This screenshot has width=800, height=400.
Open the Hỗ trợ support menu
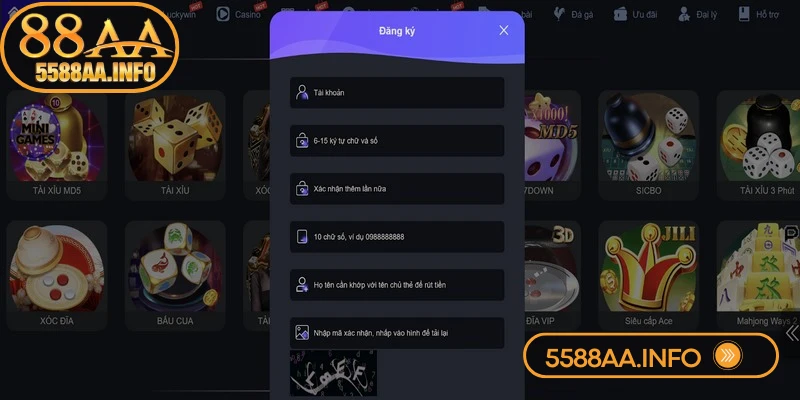click(x=759, y=14)
